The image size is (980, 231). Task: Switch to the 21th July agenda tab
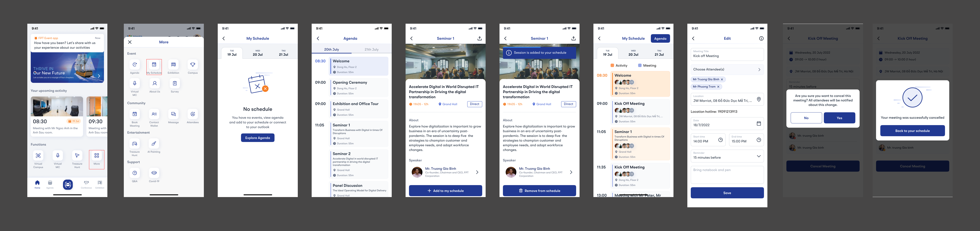371,50
